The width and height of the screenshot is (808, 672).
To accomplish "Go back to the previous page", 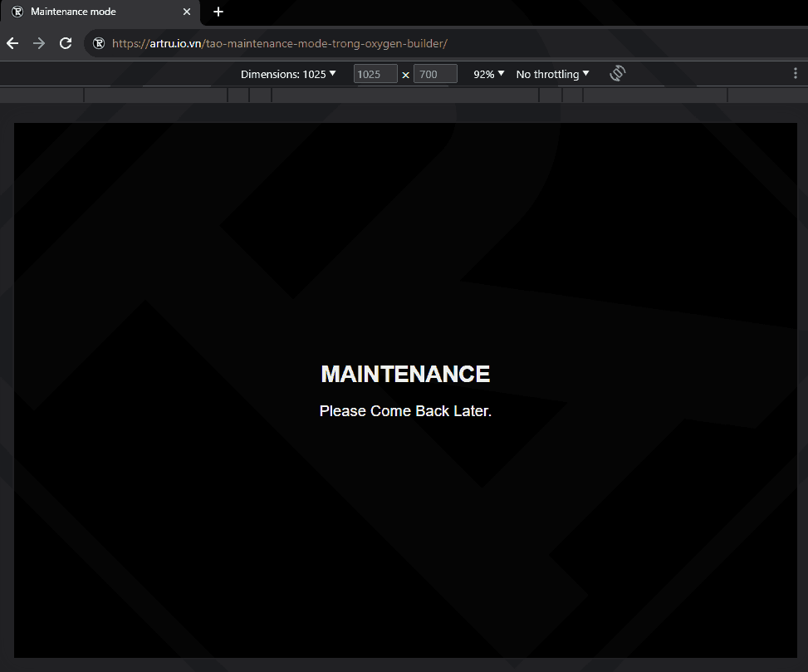I will pos(12,43).
